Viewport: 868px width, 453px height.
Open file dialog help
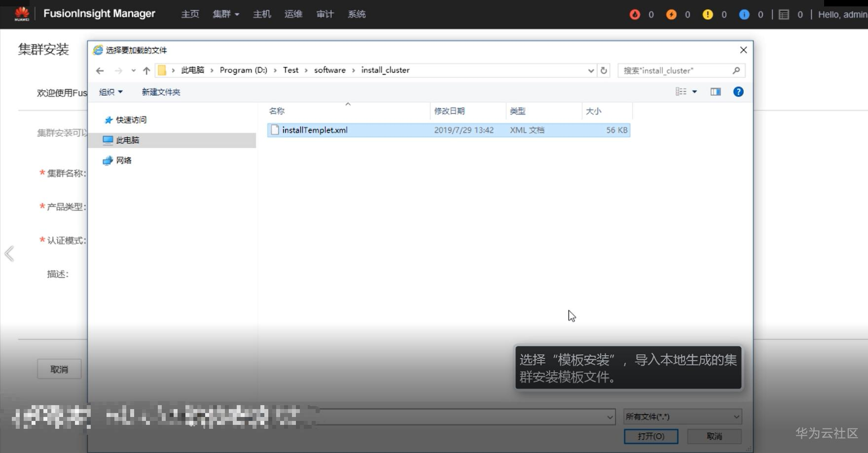(738, 92)
